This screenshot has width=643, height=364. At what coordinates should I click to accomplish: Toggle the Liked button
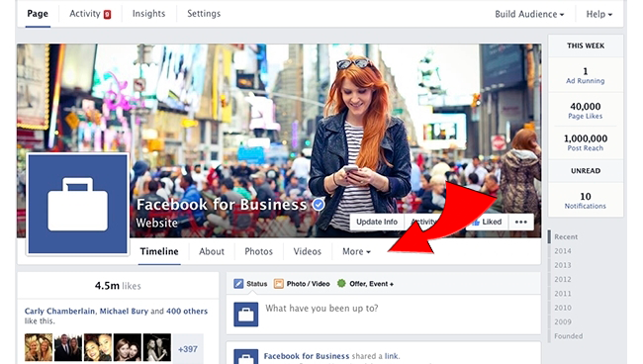point(487,222)
